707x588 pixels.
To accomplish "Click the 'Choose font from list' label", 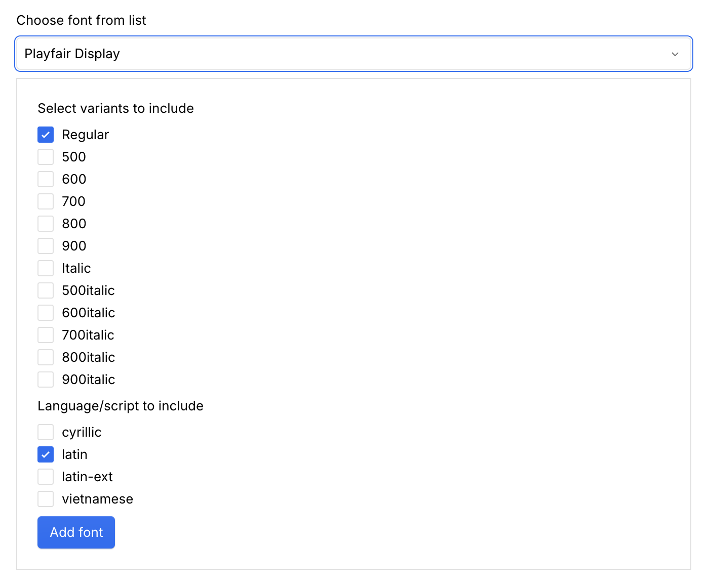I will tap(81, 20).
